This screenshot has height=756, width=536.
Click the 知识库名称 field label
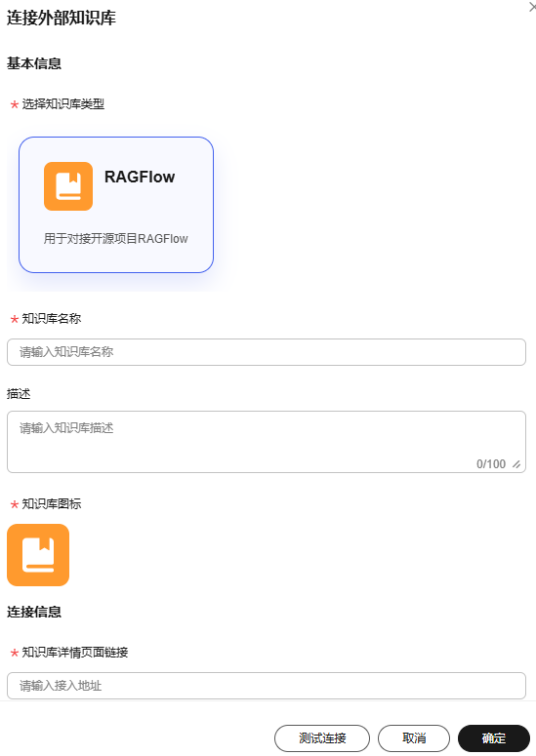pos(52,319)
